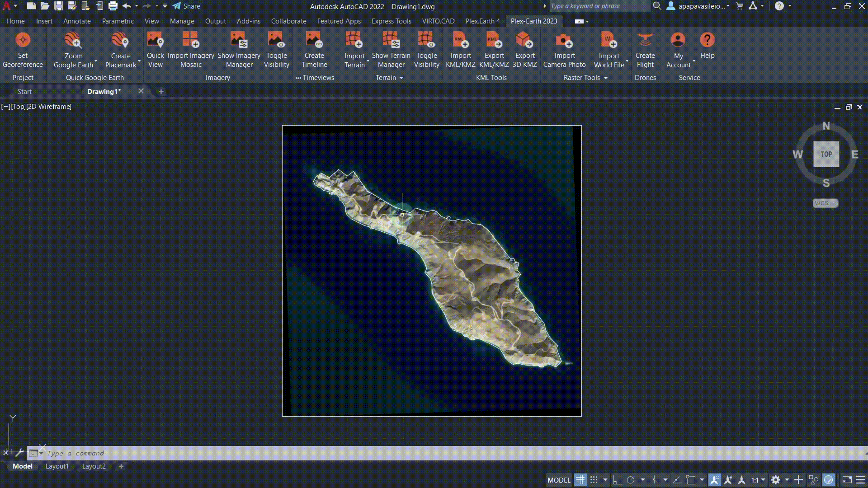Image resolution: width=868 pixels, height=488 pixels.
Task: Click Export 3D KMZ icon
Action: [524, 40]
